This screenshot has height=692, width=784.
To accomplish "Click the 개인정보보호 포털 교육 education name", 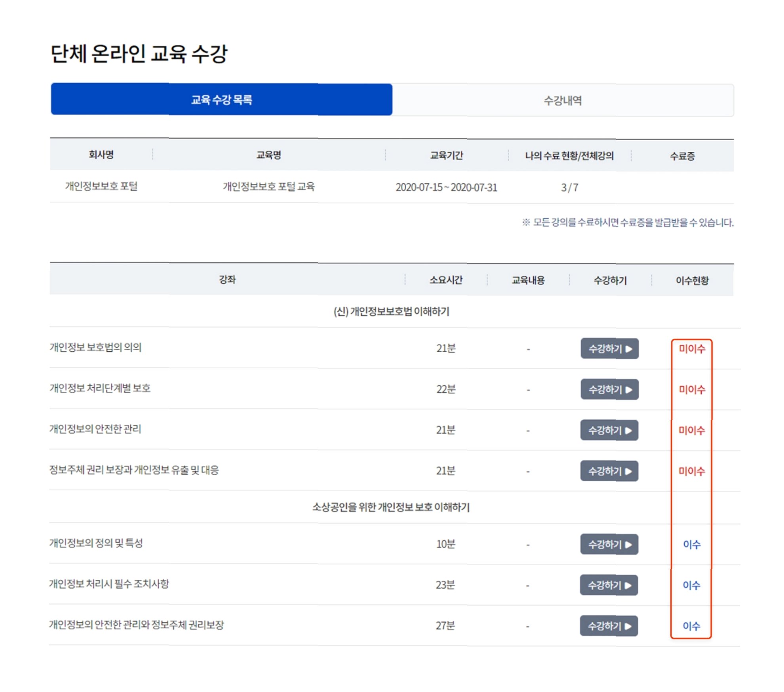I will pos(268,187).
